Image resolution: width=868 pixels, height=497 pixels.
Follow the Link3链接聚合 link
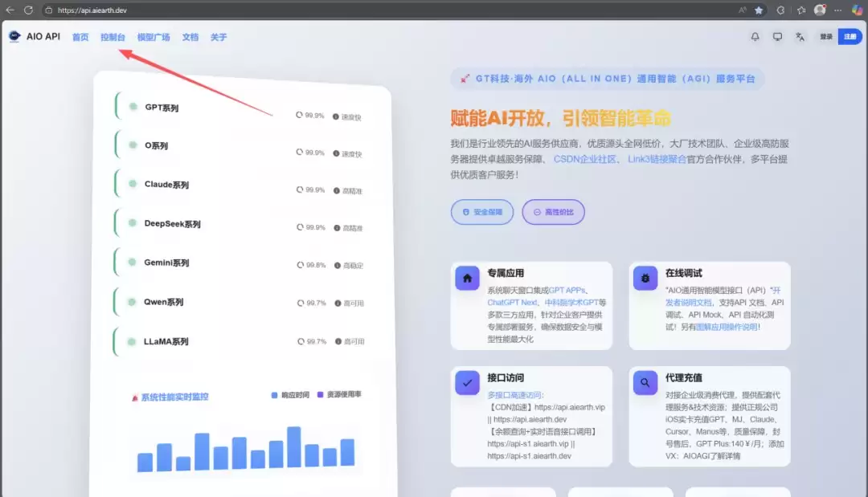pos(657,159)
